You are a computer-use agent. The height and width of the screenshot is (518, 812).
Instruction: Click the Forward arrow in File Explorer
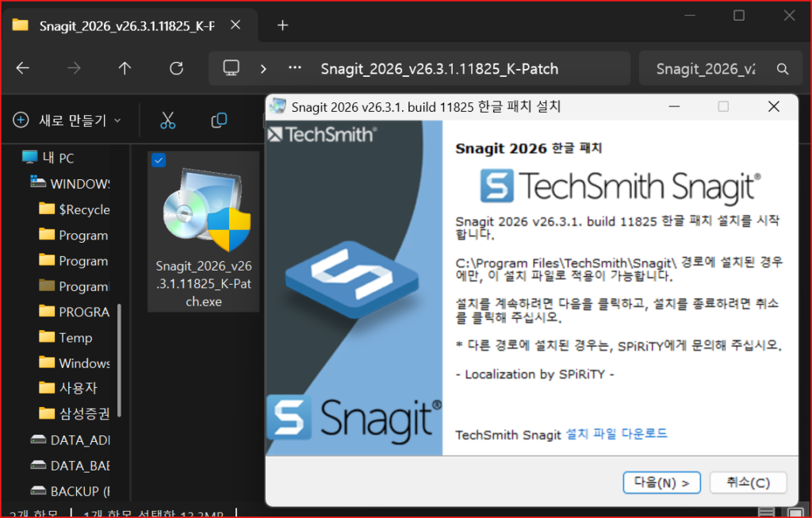74,68
